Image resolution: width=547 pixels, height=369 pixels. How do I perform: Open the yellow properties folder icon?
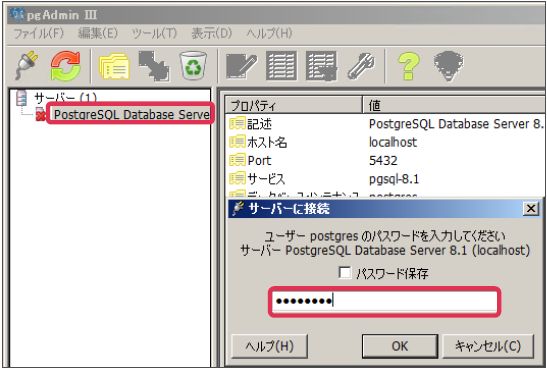point(114,66)
